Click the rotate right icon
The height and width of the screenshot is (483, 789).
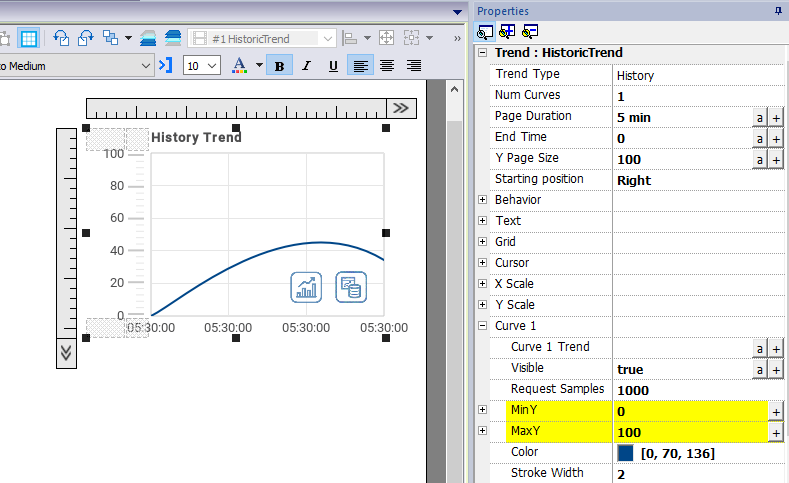coord(85,39)
